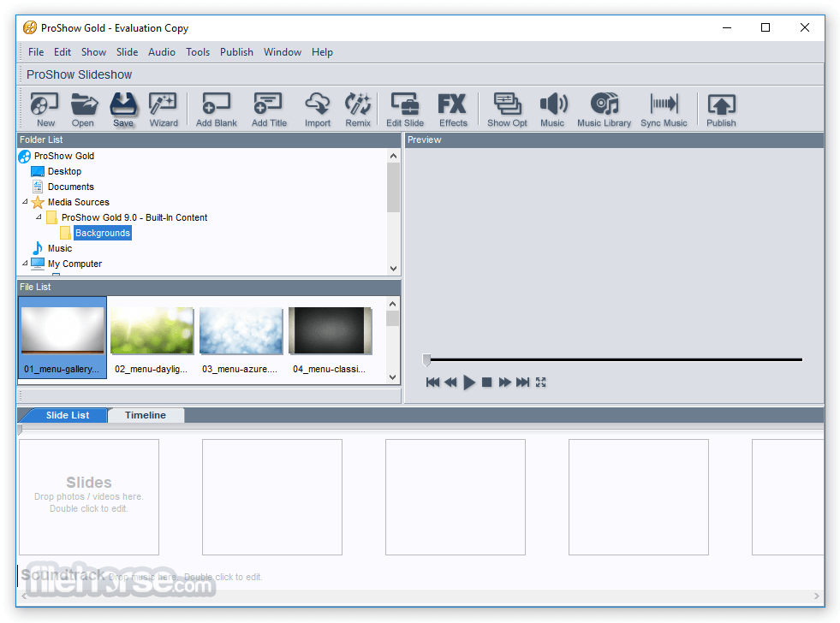Open the Publish menu
The height and width of the screenshot is (623, 840).
click(x=236, y=52)
